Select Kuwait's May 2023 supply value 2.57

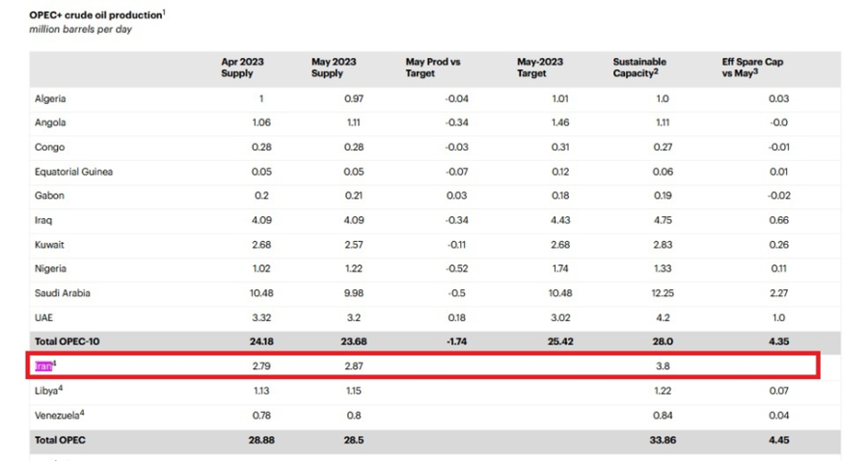tap(355, 245)
